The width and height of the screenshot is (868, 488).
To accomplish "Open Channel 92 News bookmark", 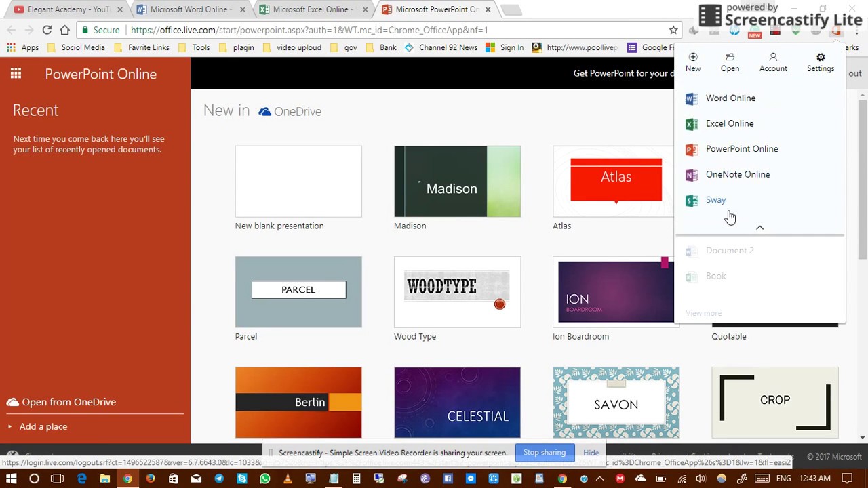I will click(x=441, y=47).
